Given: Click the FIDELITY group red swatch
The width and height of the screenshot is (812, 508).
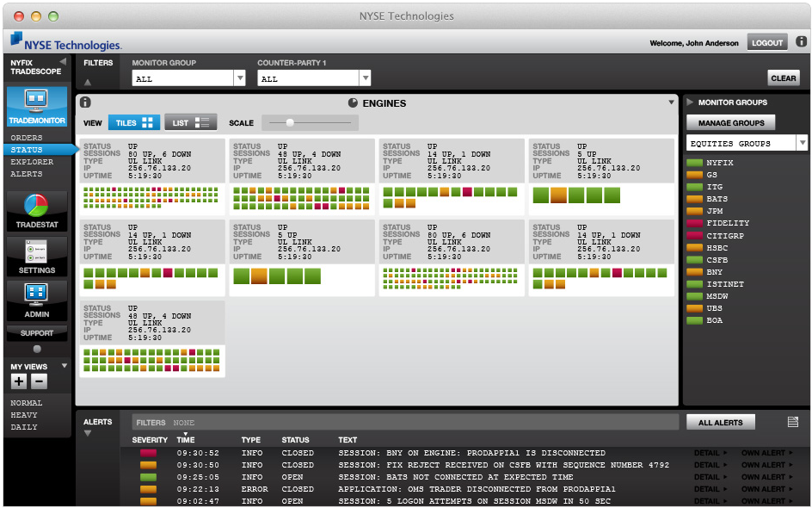Looking at the screenshot, I should tap(694, 223).
